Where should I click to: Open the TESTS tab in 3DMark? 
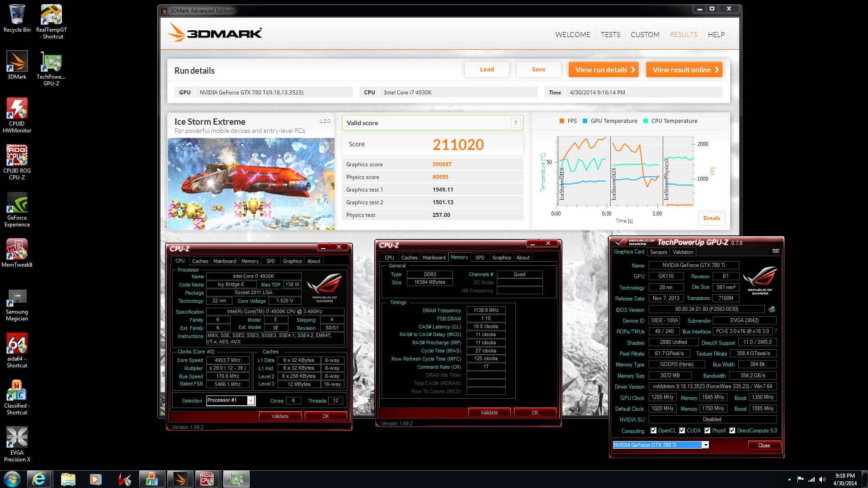pyautogui.click(x=610, y=34)
